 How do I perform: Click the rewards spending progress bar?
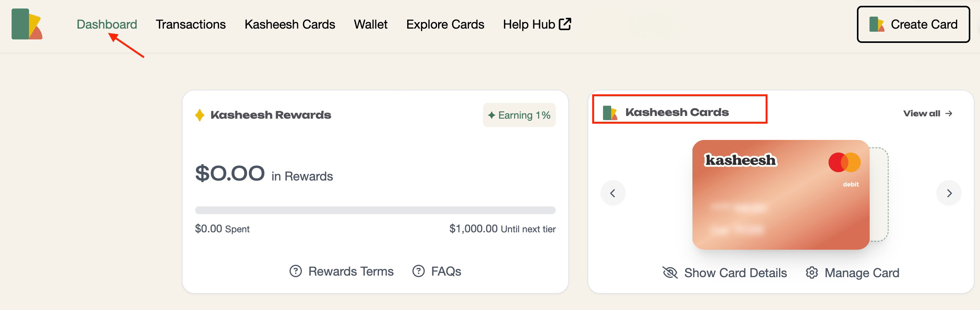coord(375,210)
